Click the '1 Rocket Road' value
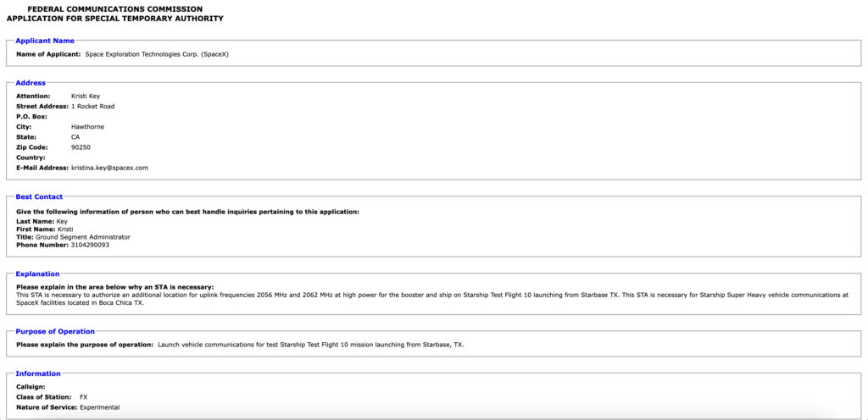 pyautogui.click(x=93, y=106)
